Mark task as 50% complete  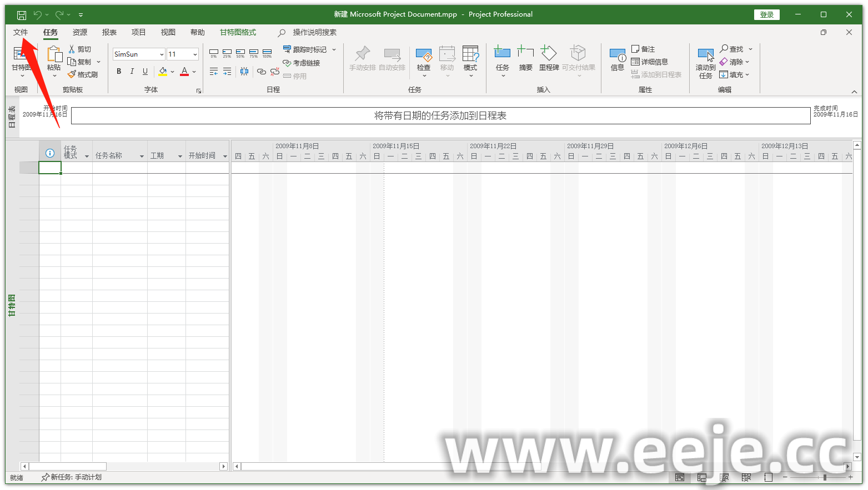pyautogui.click(x=240, y=53)
